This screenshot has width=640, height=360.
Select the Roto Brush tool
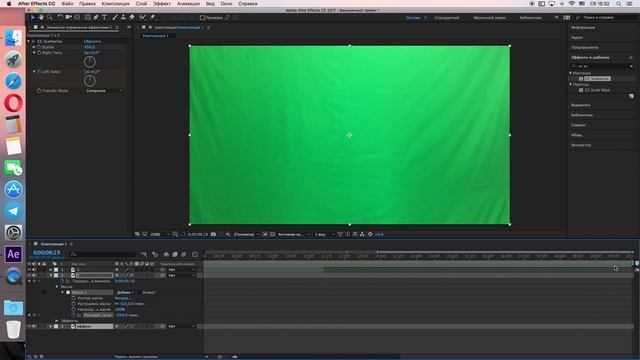coord(142,17)
